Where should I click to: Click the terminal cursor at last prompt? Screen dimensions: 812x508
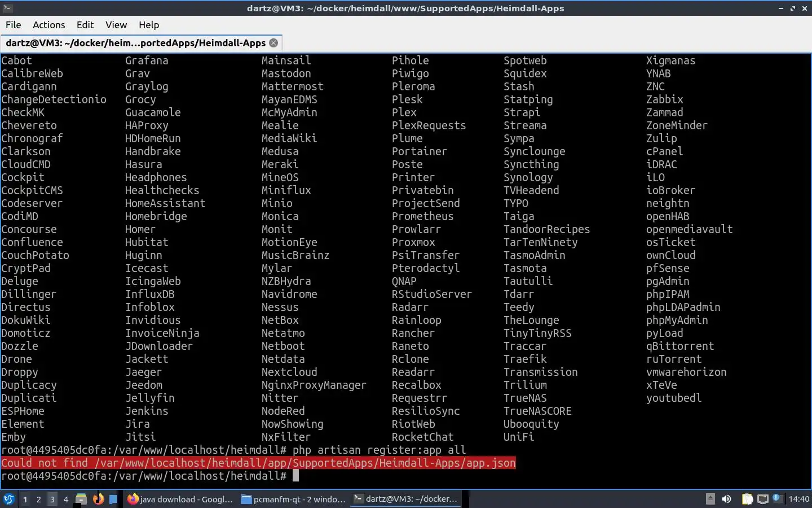click(295, 476)
